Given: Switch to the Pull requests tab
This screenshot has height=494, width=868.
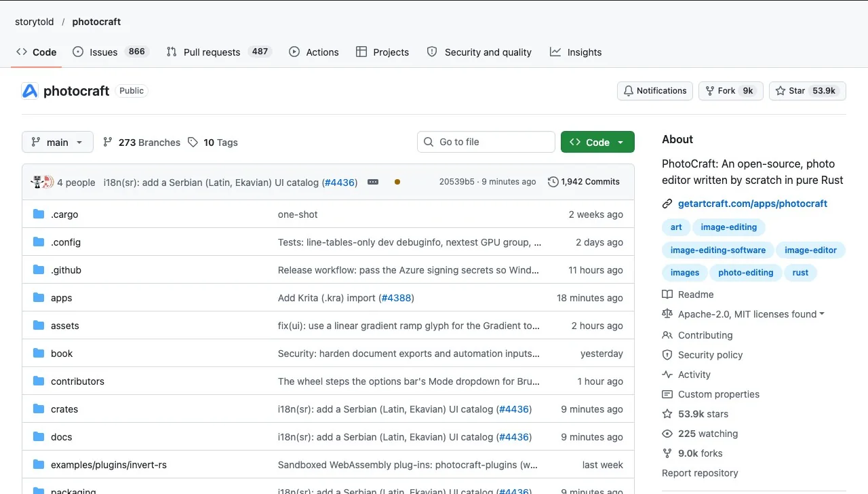Looking at the screenshot, I should click(218, 52).
